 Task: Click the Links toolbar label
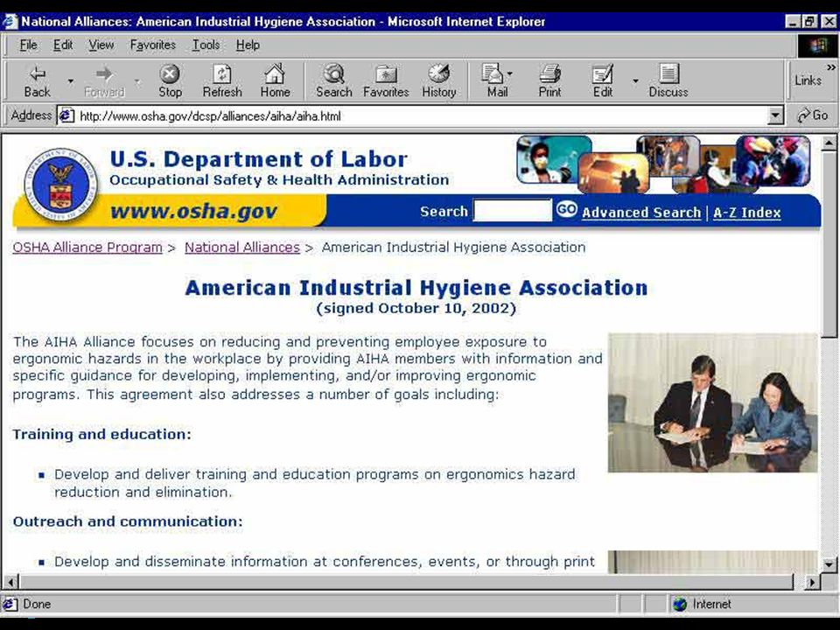click(x=808, y=80)
